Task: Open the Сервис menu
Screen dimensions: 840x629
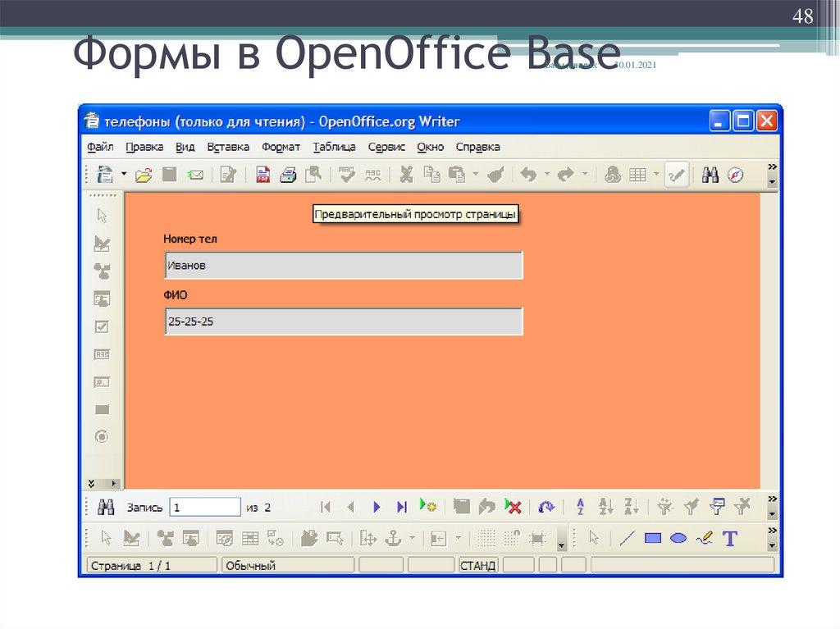Action: [x=386, y=146]
